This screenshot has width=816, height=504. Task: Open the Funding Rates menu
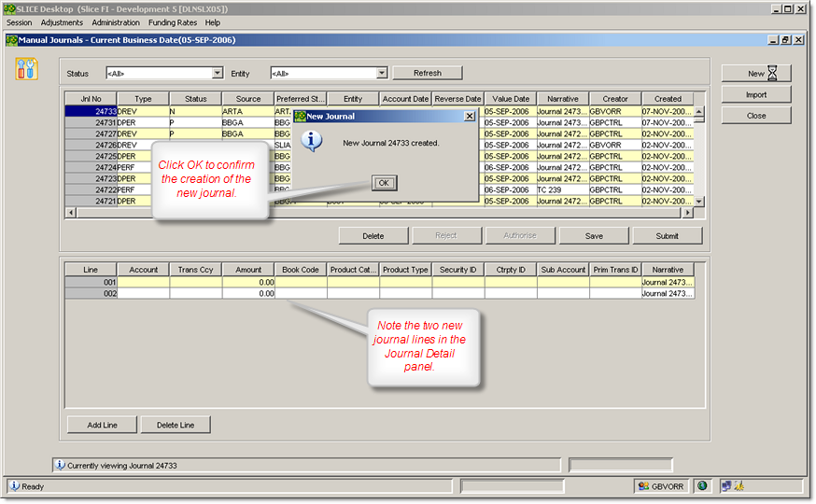(173, 22)
